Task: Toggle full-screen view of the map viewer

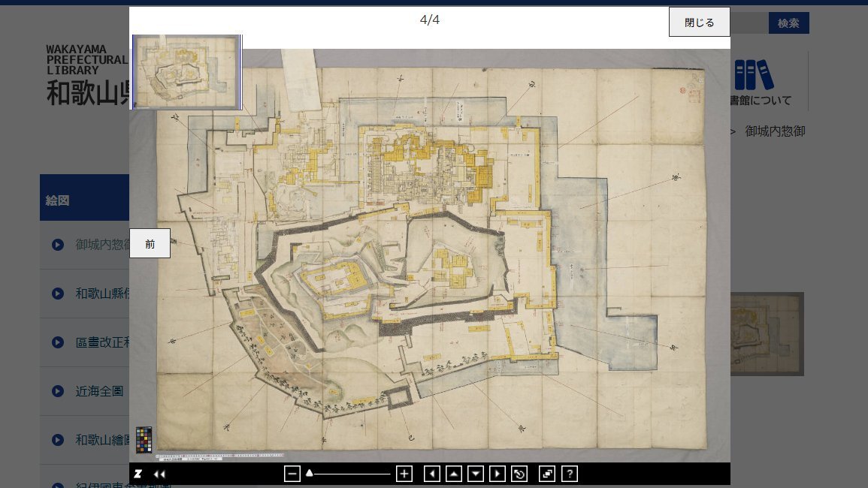Action: 547,474
